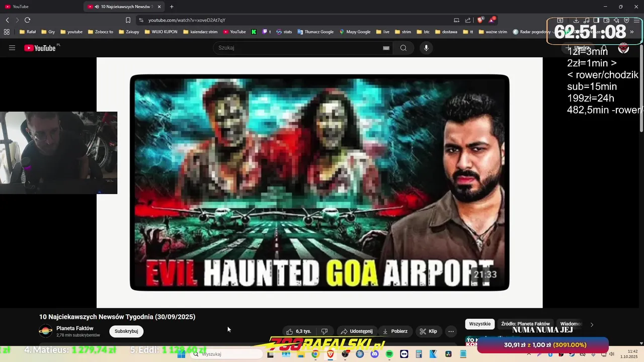644x362 pixels.
Task: Click the Szukaj search input field
Action: (x=299, y=48)
